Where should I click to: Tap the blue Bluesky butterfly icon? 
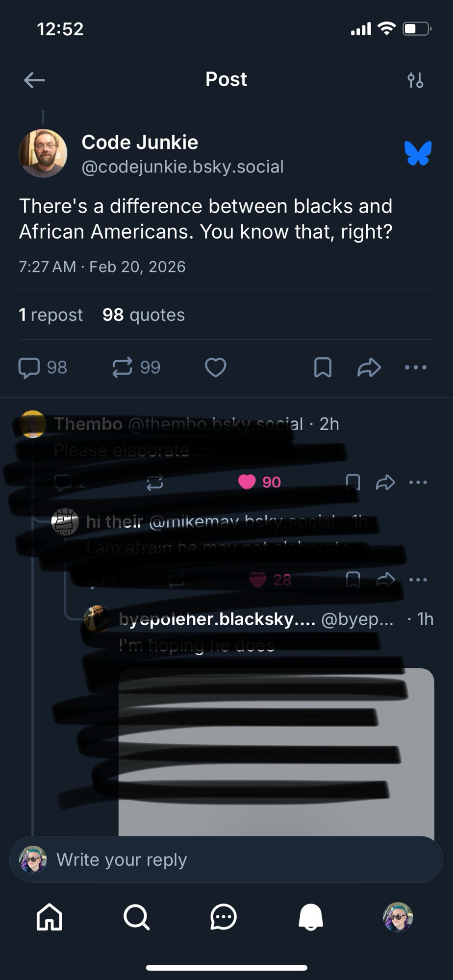point(418,153)
